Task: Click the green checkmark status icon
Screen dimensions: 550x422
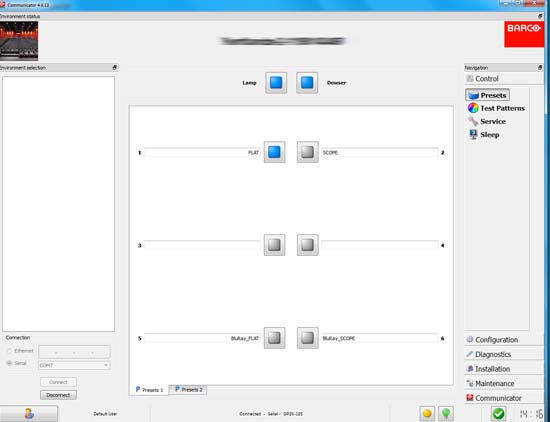Action: coord(498,413)
